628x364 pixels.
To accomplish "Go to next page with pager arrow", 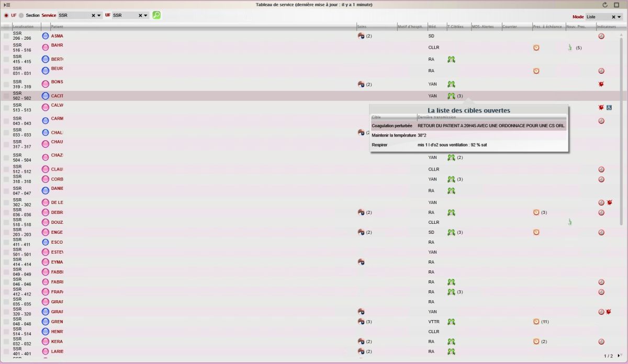I will point(619,356).
